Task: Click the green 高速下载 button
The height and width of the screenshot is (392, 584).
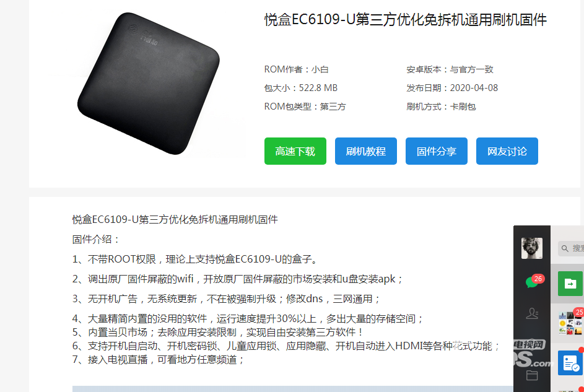Action: pos(295,151)
